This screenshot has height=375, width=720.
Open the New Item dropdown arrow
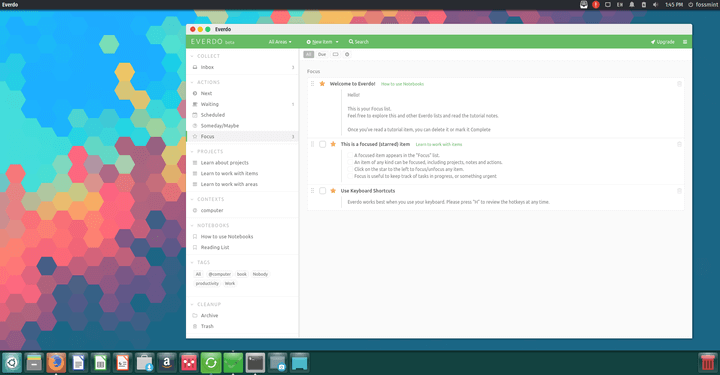337,42
